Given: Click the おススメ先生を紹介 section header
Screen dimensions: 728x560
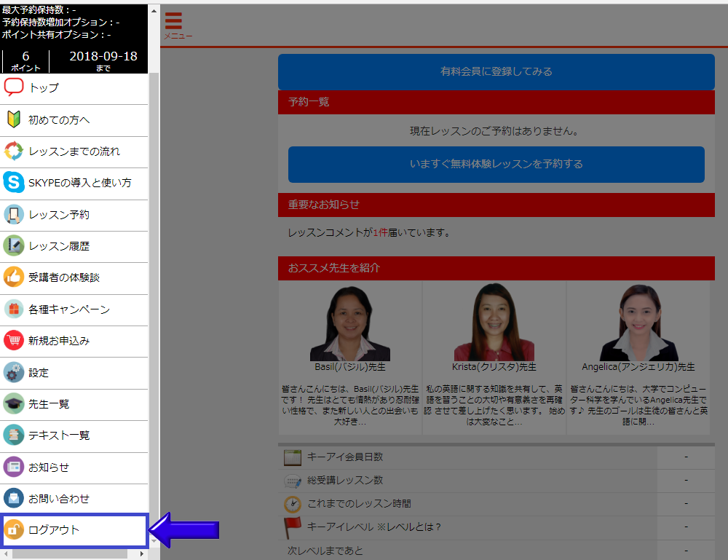Looking at the screenshot, I should 496,268.
